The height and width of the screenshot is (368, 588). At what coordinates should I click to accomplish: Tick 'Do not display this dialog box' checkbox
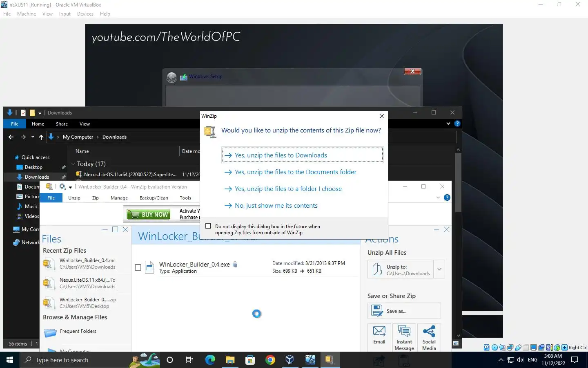click(208, 226)
